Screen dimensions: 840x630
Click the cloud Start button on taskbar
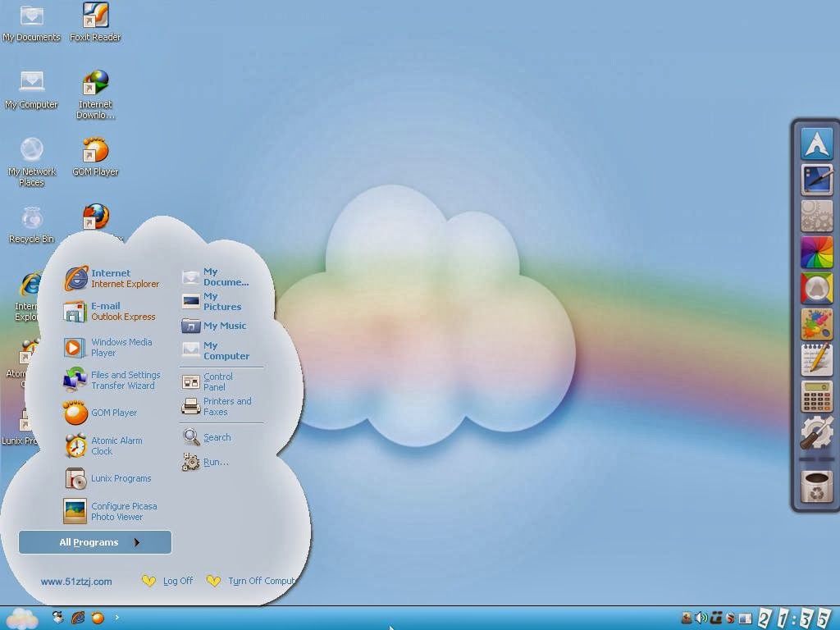[21, 619]
